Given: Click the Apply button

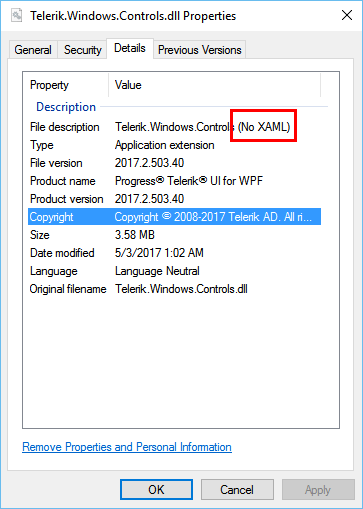Looking at the screenshot, I should click(x=318, y=490).
